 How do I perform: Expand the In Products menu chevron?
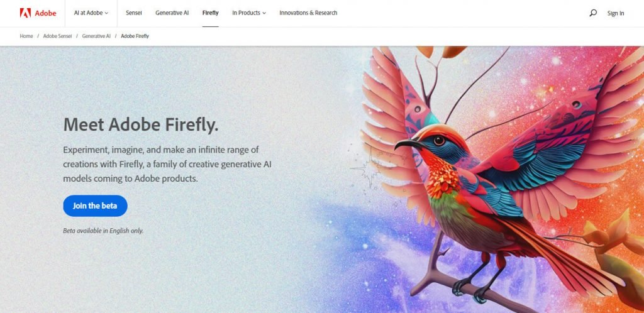click(264, 13)
